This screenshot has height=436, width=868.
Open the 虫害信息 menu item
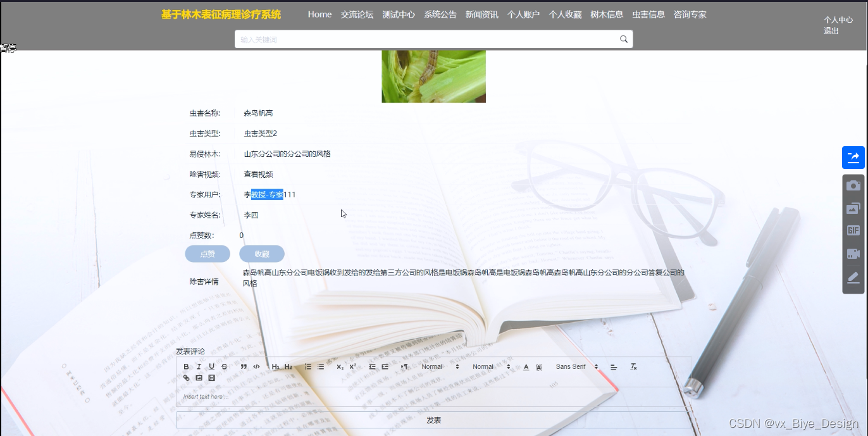tap(648, 15)
